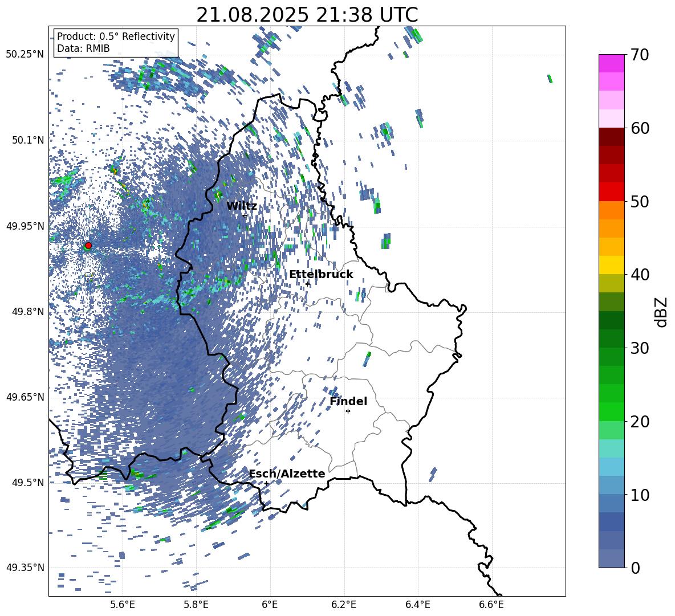Click the orange colorbar segment just below 50

point(611,210)
